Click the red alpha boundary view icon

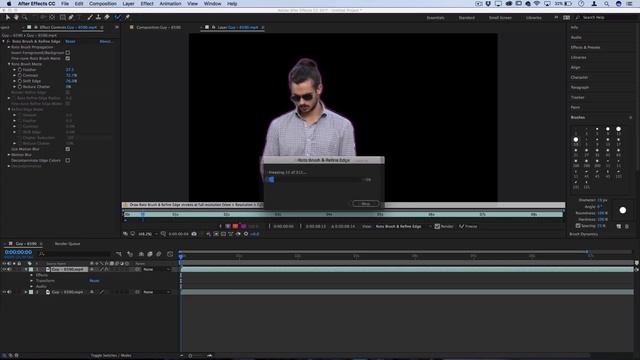pyautogui.click(x=235, y=226)
